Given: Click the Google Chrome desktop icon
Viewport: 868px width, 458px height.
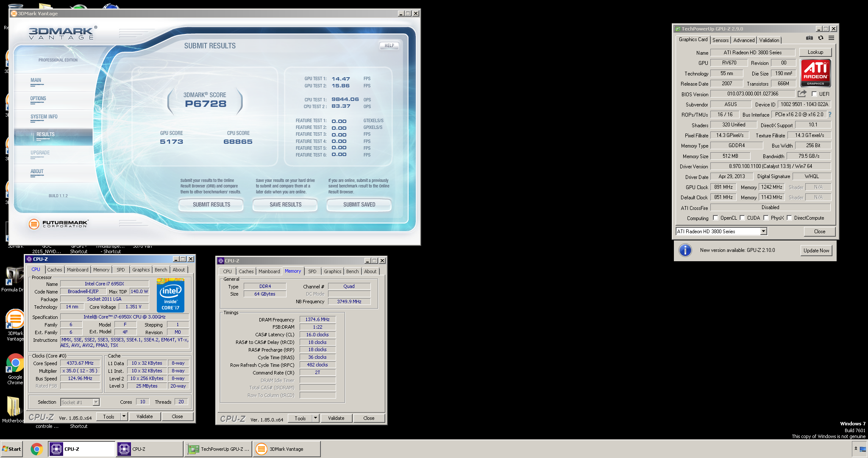Looking at the screenshot, I should click(x=15, y=369).
